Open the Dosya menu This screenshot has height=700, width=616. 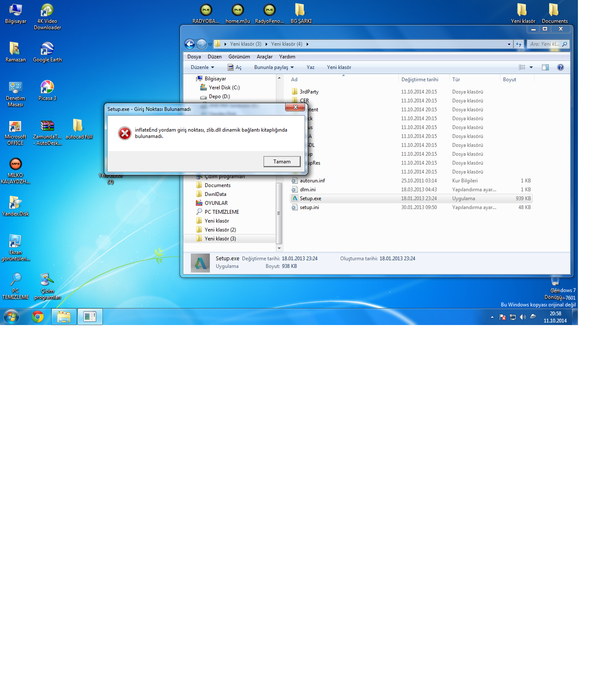pyautogui.click(x=194, y=57)
